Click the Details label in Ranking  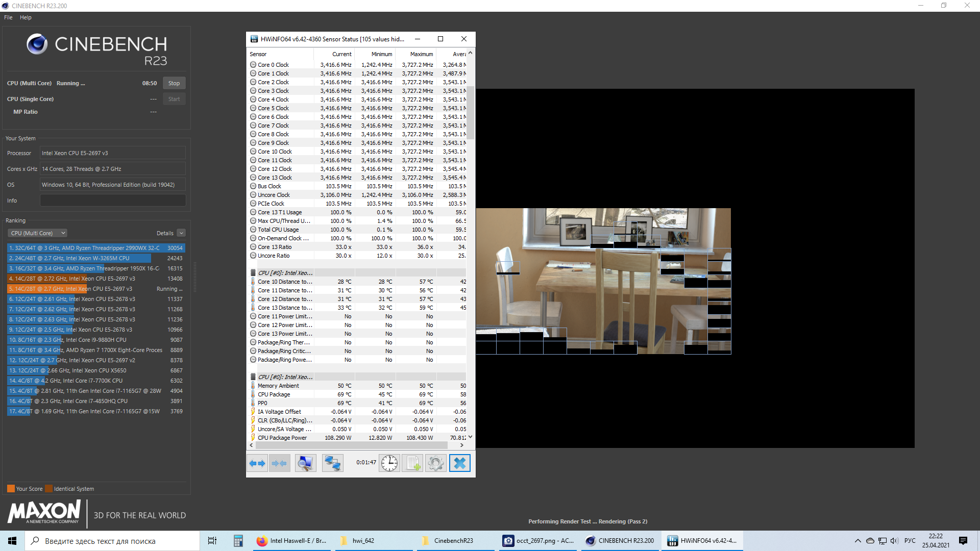(165, 233)
